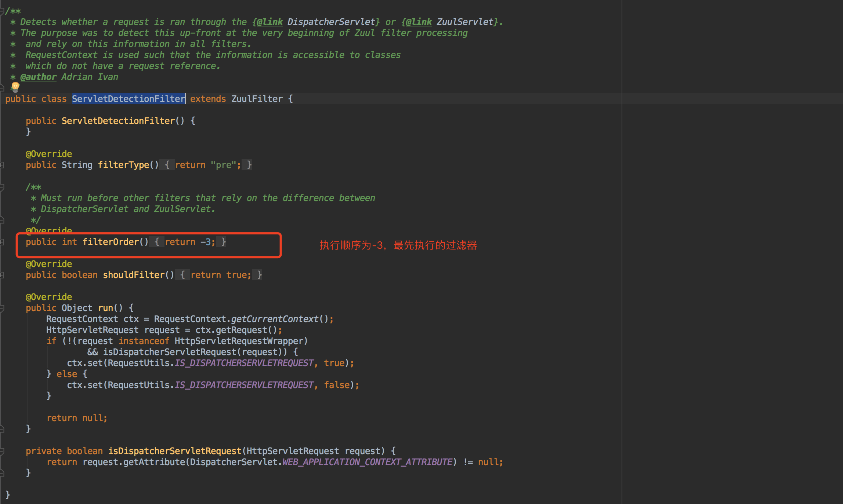Click the red Chinese annotation text

[x=398, y=245]
